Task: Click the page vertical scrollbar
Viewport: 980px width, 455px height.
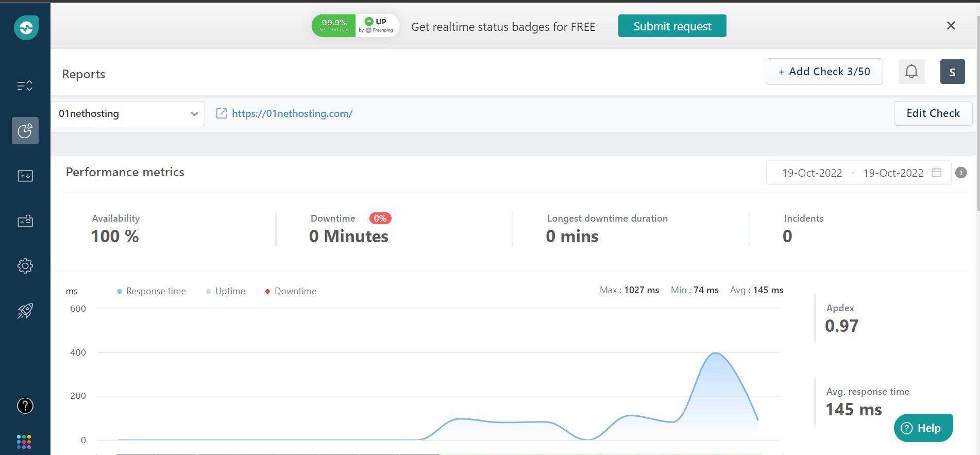Action: point(977,113)
